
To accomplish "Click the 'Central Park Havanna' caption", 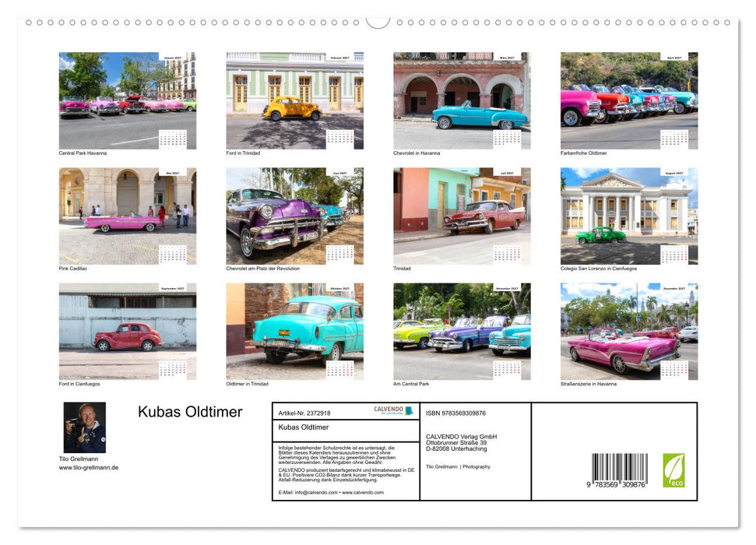I will pyautogui.click(x=83, y=153).
